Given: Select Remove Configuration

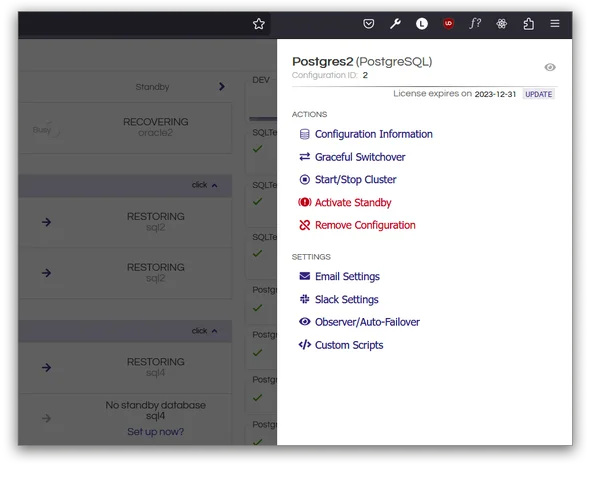Looking at the screenshot, I should pos(365,225).
